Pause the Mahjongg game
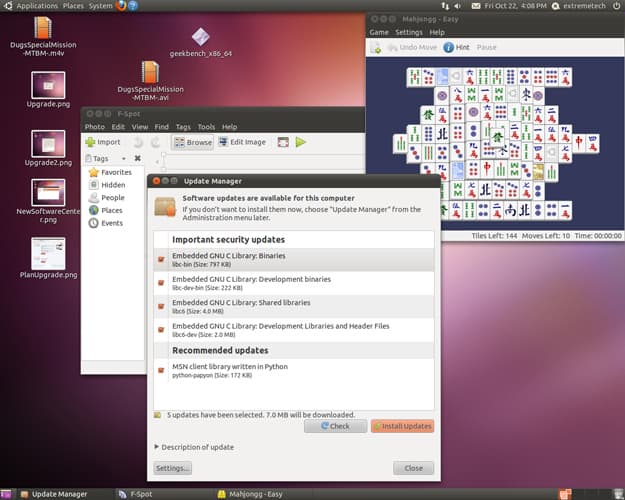 click(x=486, y=47)
